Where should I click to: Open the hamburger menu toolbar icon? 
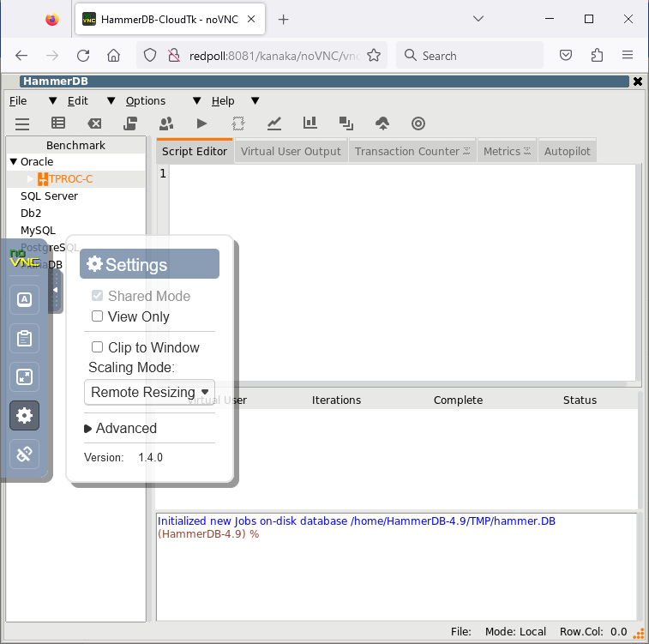(22, 123)
